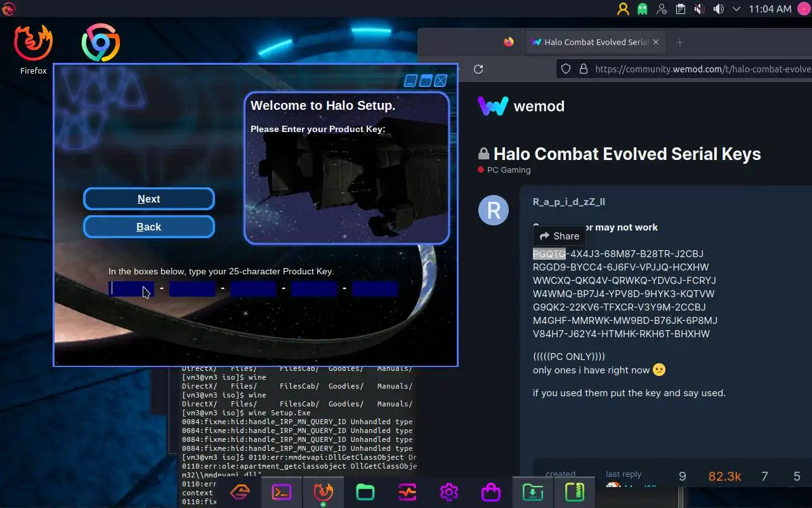Click the Firefox View icon in tab bar
This screenshot has height=508, width=812.
tap(509, 42)
